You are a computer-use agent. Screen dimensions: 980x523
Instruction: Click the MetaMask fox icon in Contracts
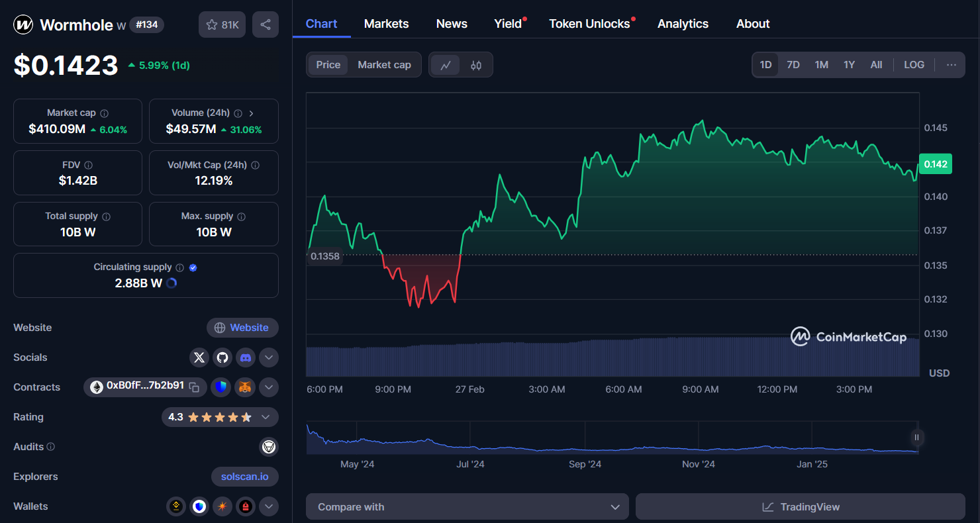click(x=245, y=387)
